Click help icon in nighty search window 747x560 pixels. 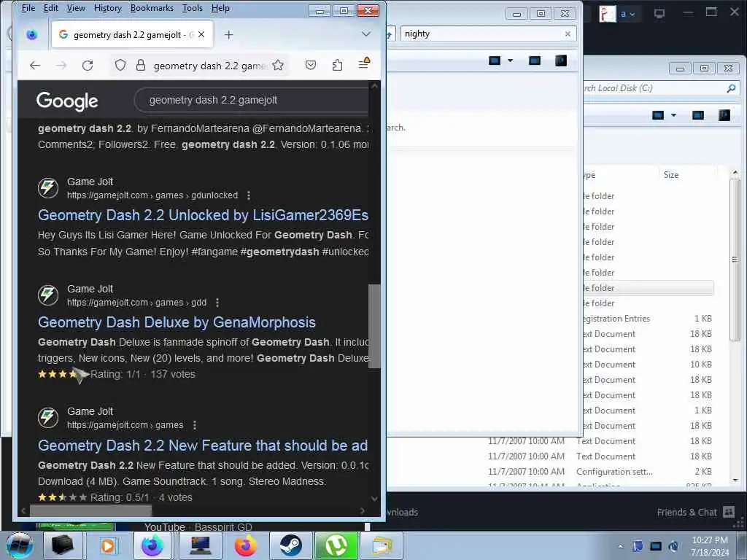(561, 61)
